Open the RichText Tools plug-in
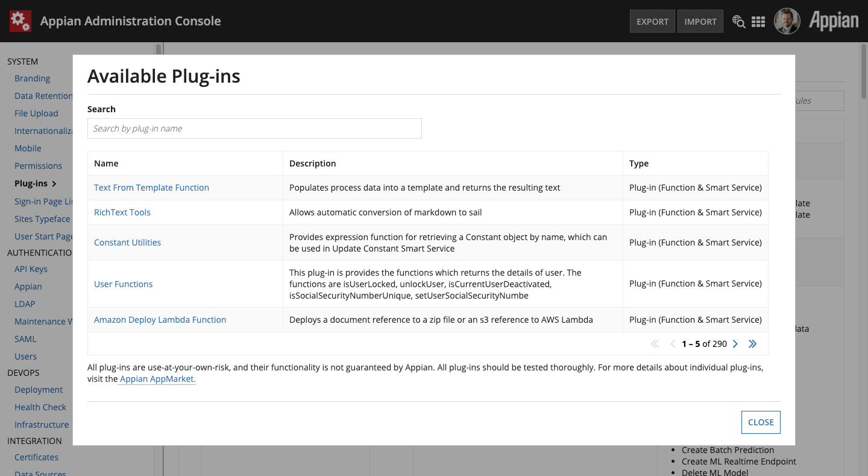 point(122,212)
